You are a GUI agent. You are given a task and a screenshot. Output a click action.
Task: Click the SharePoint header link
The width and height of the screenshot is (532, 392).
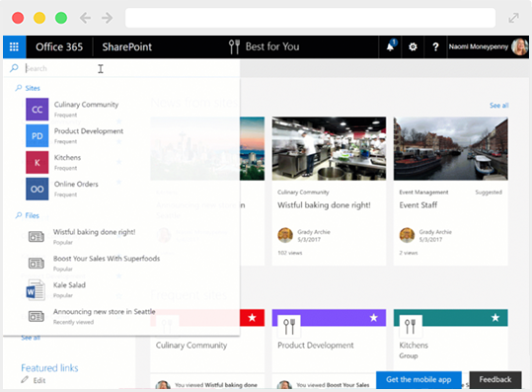[127, 46]
